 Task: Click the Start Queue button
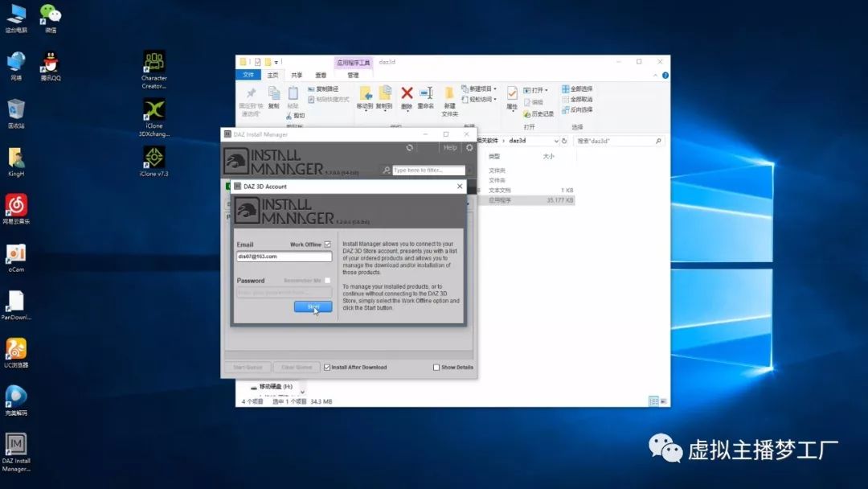point(248,368)
